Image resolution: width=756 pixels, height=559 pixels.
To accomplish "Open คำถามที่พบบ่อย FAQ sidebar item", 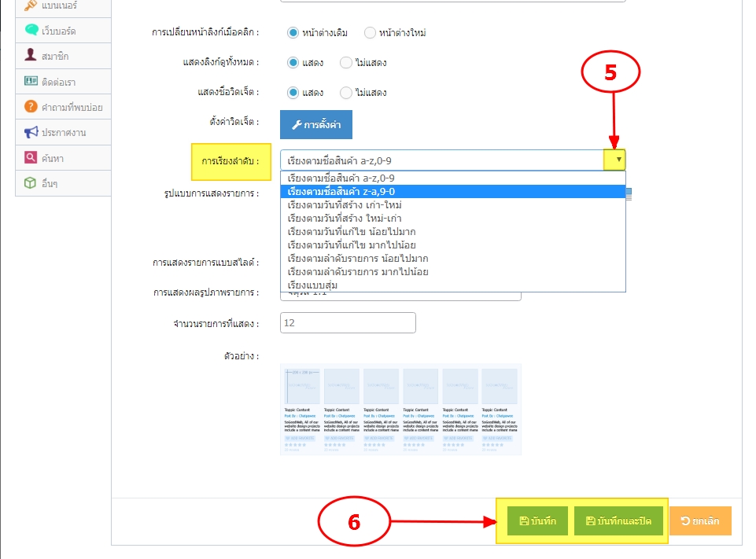I will click(x=63, y=107).
